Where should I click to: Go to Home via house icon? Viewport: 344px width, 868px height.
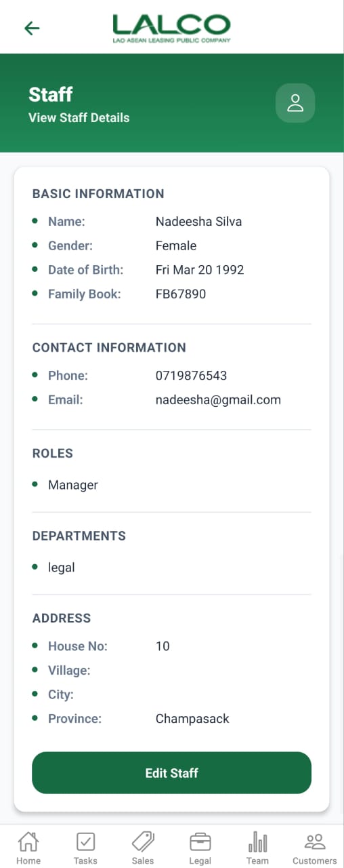[28, 842]
